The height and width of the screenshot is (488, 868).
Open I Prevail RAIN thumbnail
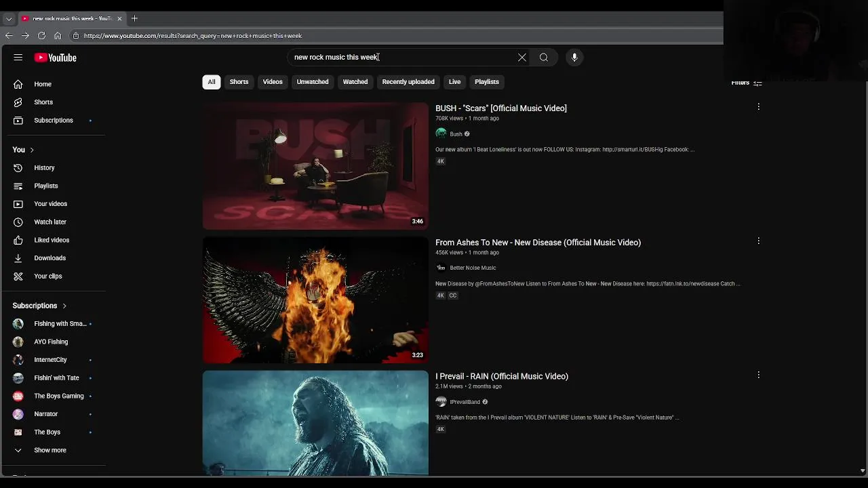click(x=315, y=423)
